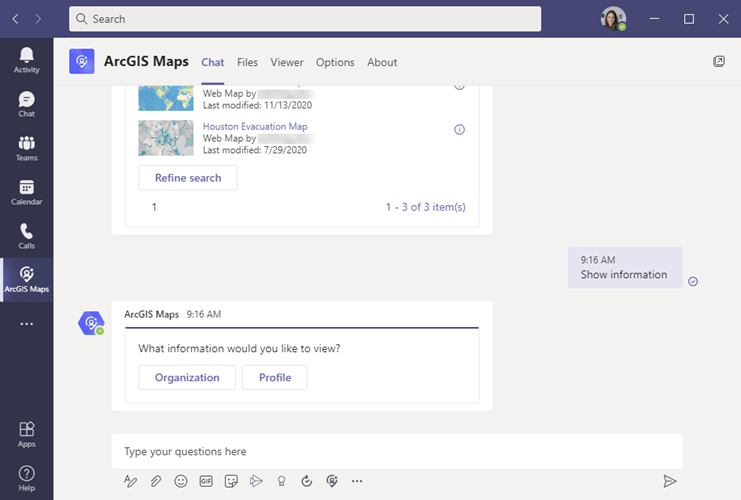Open the Calendar app
The image size is (741, 500).
26,192
